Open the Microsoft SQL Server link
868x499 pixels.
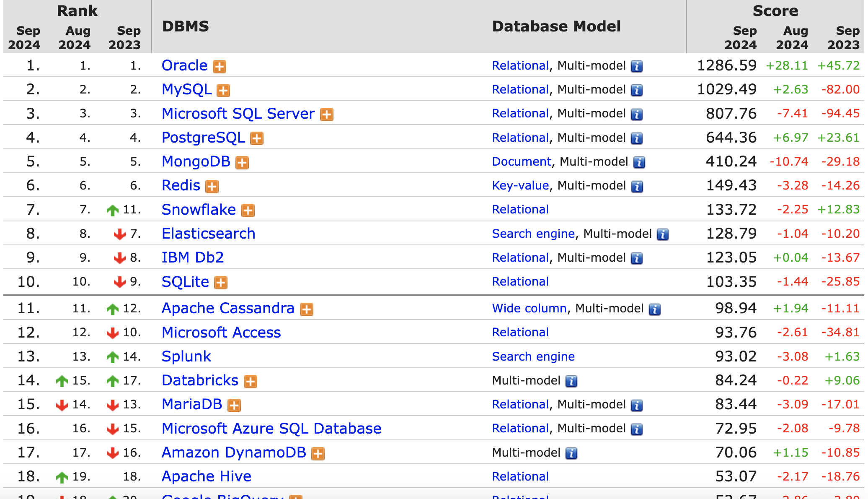pyautogui.click(x=238, y=113)
